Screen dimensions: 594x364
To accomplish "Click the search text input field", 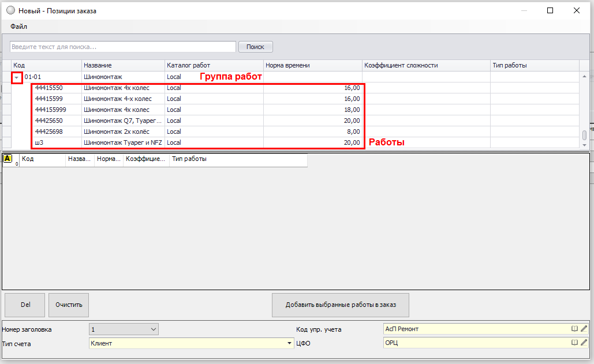I will click(123, 47).
